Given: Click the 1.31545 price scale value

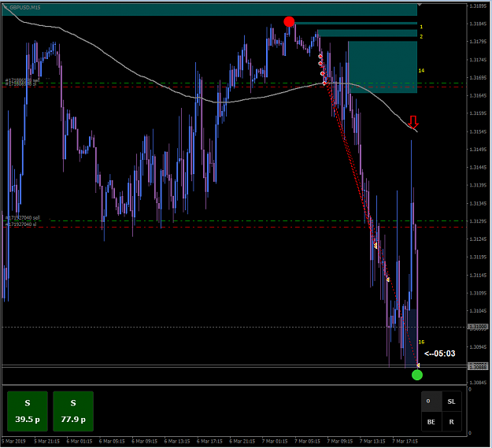Looking at the screenshot, I should 478,131.
